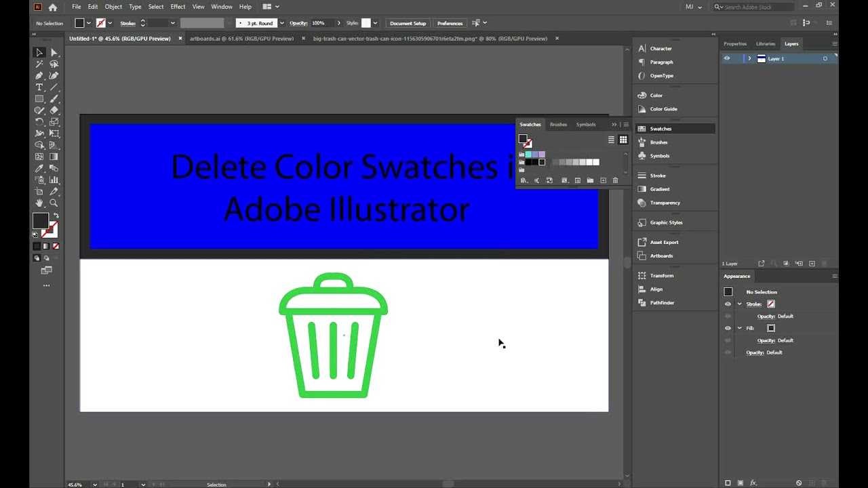Click Delete Swatch trash icon
The width and height of the screenshot is (868, 488).
click(x=615, y=180)
